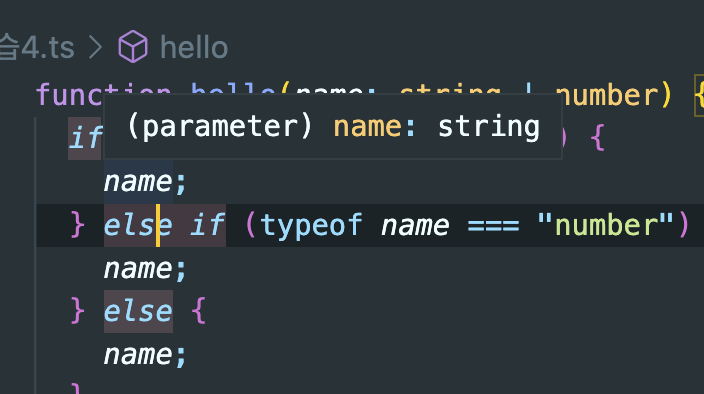The height and width of the screenshot is (394, 704).
Task: Click the breadcrumb chevron separator after 4.ts
Action: [x=95, y=48]
